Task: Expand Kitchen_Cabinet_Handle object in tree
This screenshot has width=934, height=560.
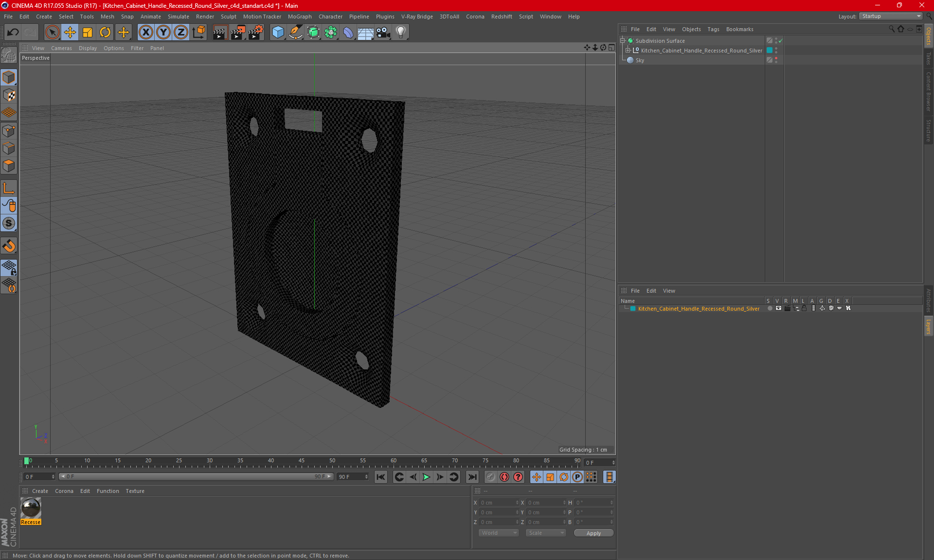Action: [628, 51]
